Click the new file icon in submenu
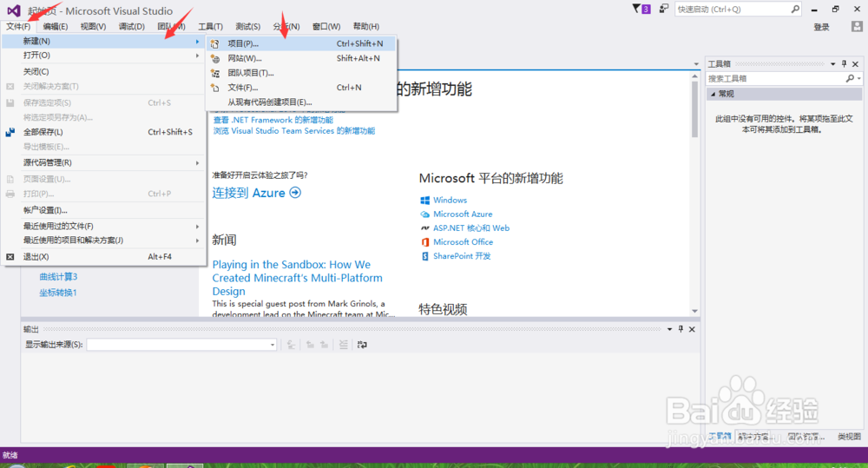 tap(214, 88)
